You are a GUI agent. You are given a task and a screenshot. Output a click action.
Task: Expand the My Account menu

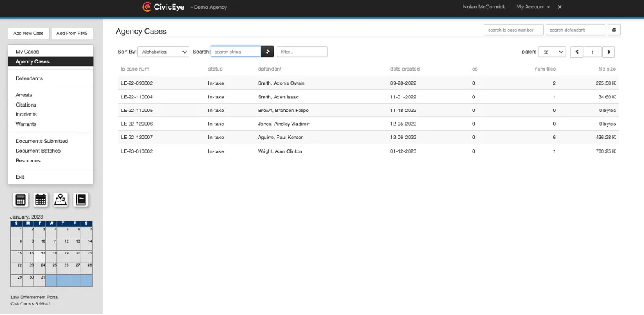[533, 7]
